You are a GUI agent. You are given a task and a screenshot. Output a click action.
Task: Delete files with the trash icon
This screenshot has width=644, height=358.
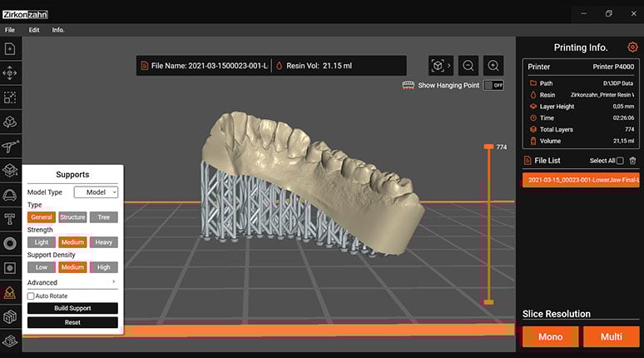632,161
